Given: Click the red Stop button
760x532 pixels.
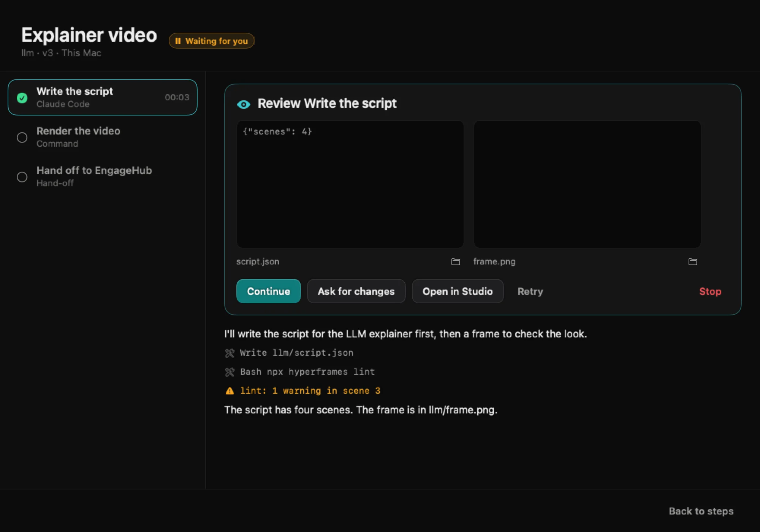Looking at the screenshot, I should coord(710,291).
